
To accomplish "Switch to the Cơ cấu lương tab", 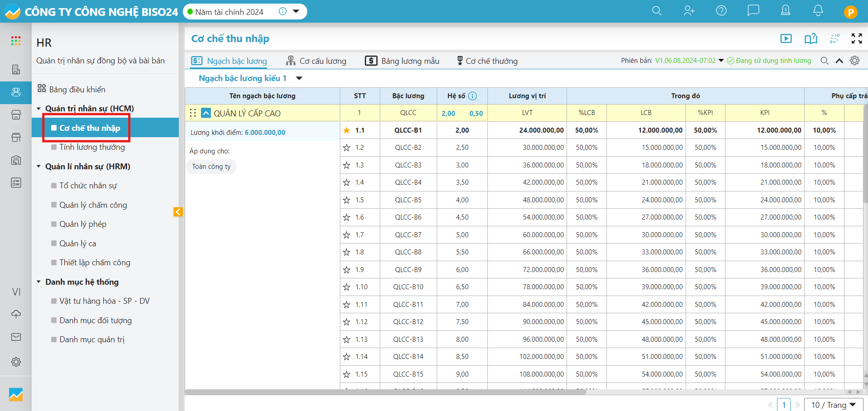I will [316, 61].
